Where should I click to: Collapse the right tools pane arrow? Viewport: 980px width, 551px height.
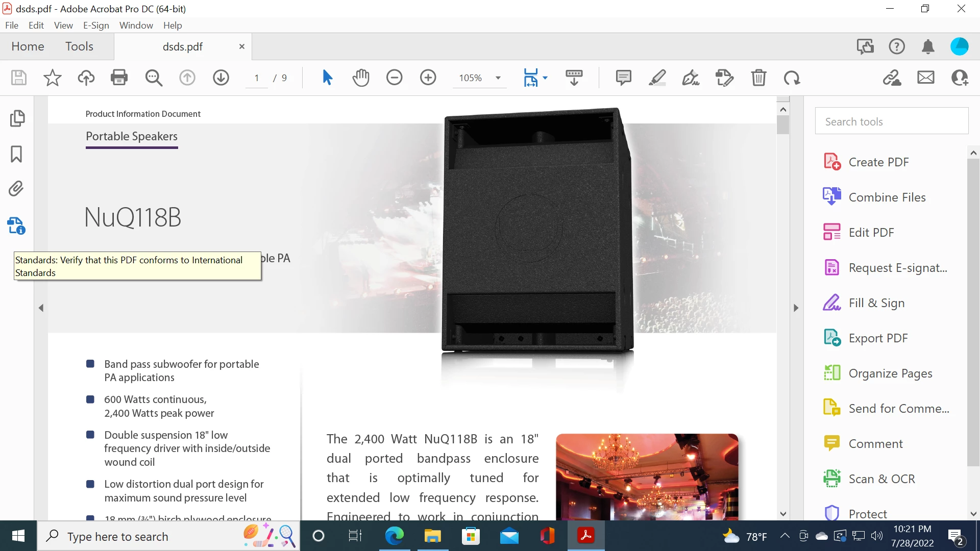[x=796, y=308]
